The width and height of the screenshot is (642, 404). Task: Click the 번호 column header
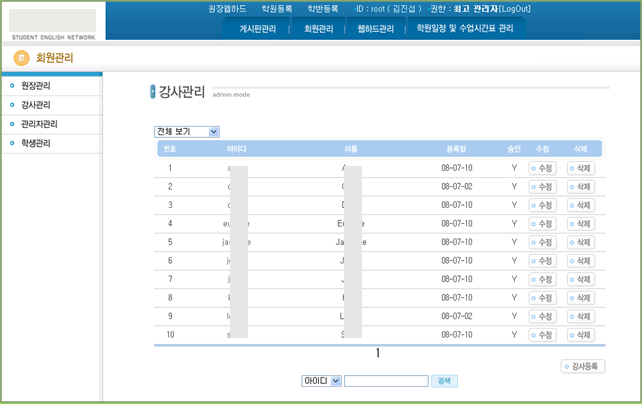[170, 149]
